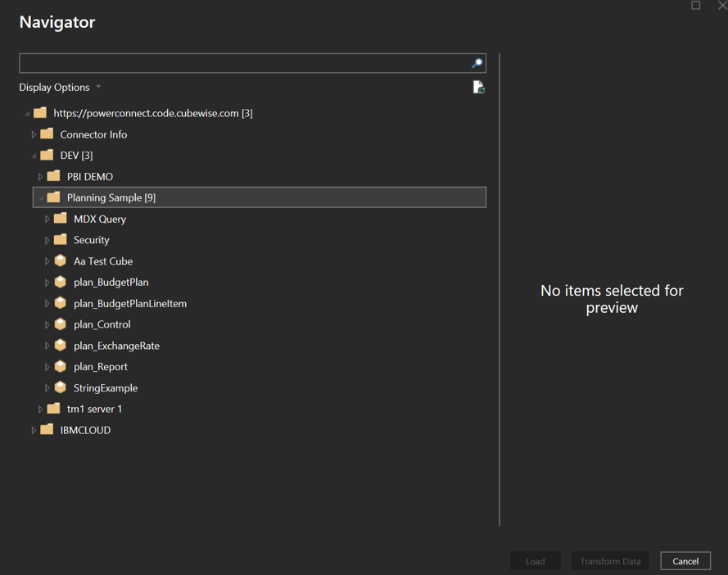
Task: Expand the PBI DEMO node
Action: (x=40, y=177)
